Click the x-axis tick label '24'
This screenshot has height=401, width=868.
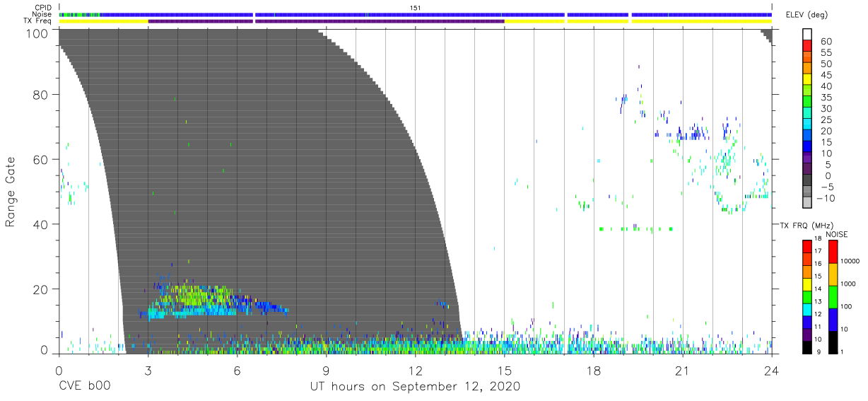(771, 370)
